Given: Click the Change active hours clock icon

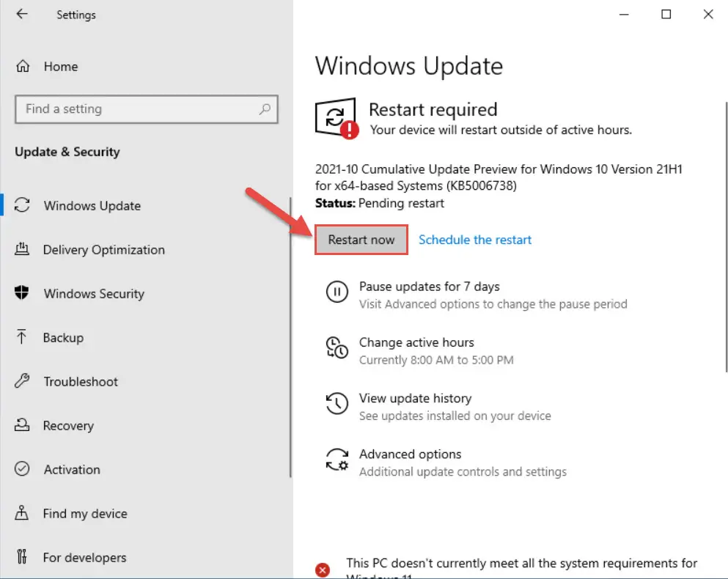Looking at the screenshot, I should (337, 348).
